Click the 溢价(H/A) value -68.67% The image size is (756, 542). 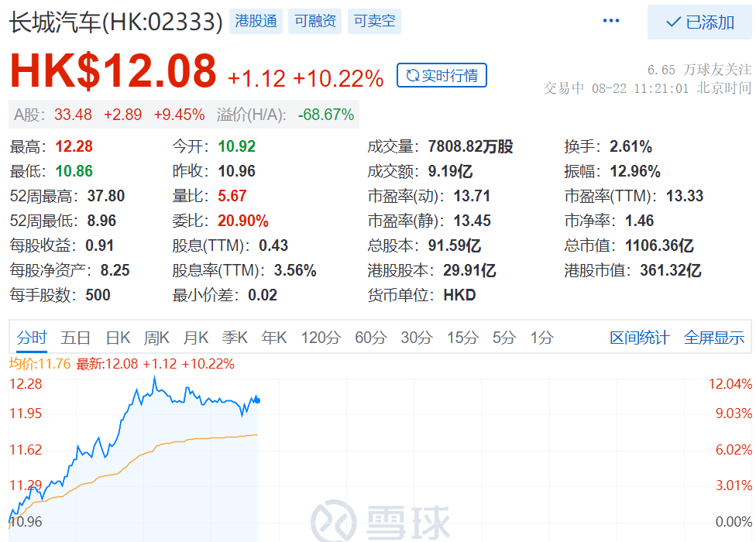[326, 115]
